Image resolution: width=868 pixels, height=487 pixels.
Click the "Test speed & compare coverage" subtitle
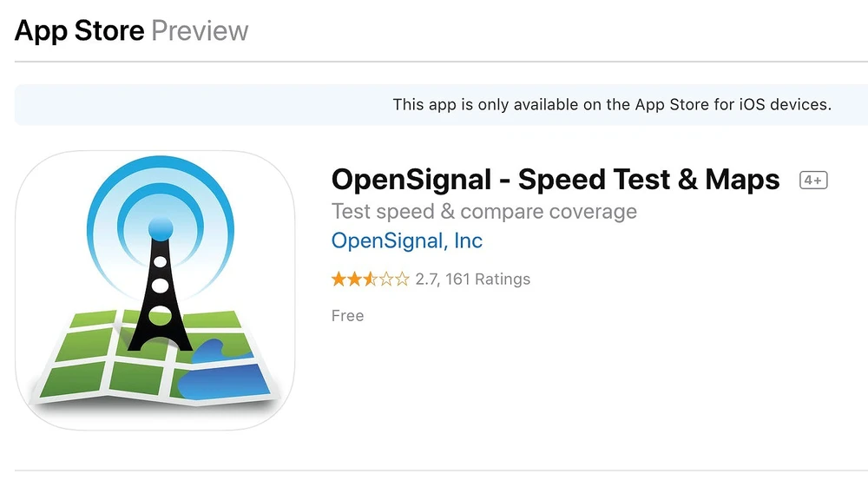pos(484,212)
